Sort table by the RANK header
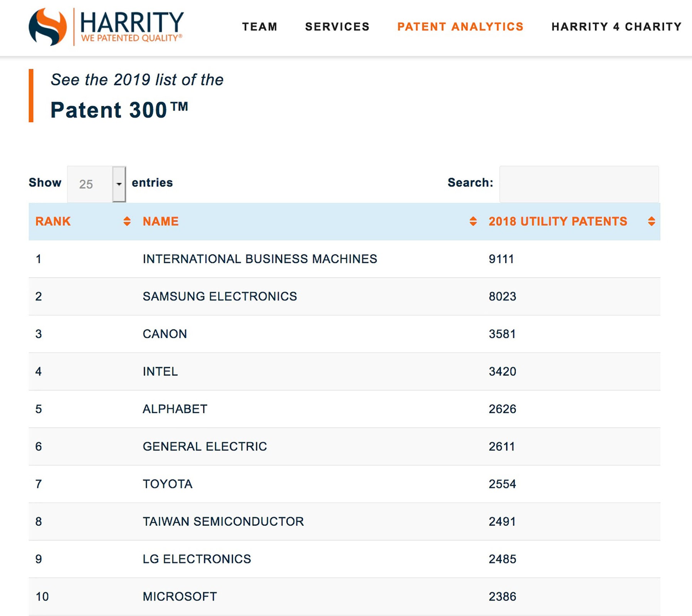Screen dimensions: 692x616 [53, 221]
